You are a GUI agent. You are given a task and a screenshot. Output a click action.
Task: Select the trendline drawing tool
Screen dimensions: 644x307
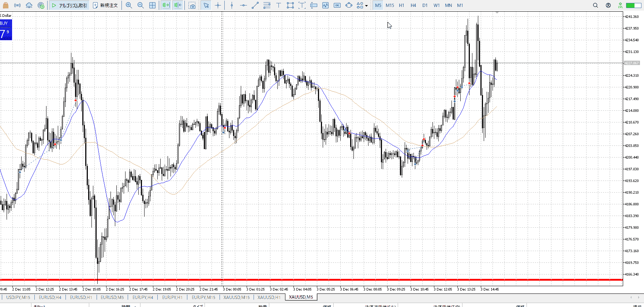pos(255,5)
